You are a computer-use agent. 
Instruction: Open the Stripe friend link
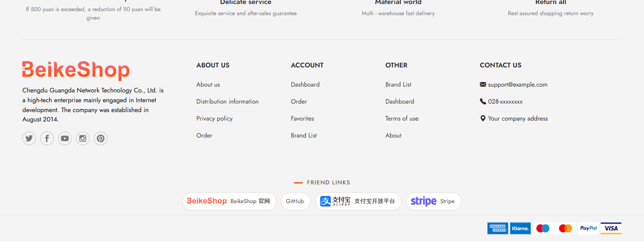tap(433, 201)
